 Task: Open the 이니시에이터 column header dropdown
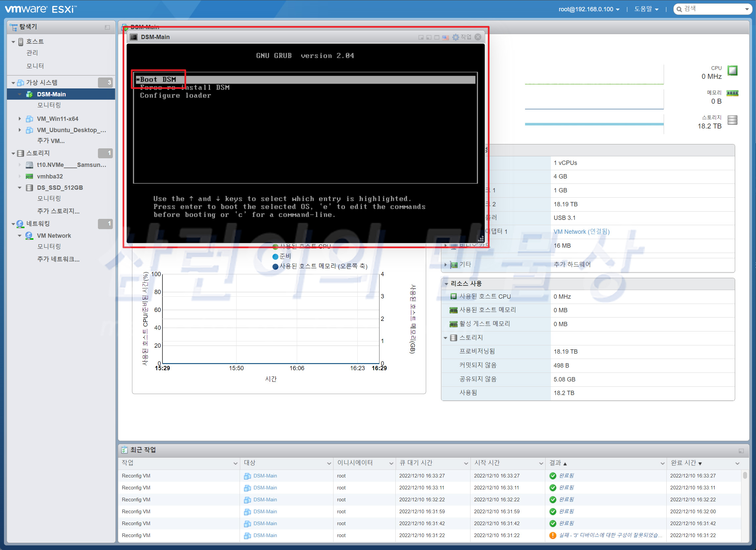391,463
